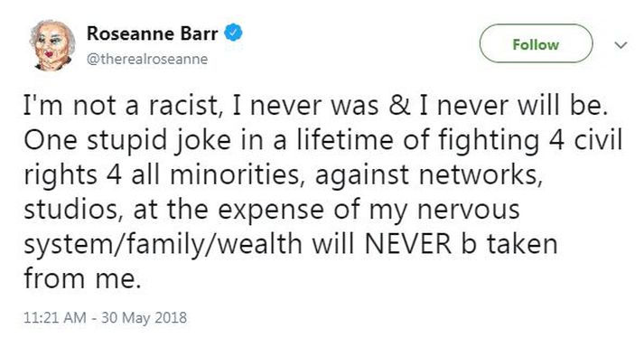
Task: Click the word 'lifetime' in the tweet
Action: point(344,140)
